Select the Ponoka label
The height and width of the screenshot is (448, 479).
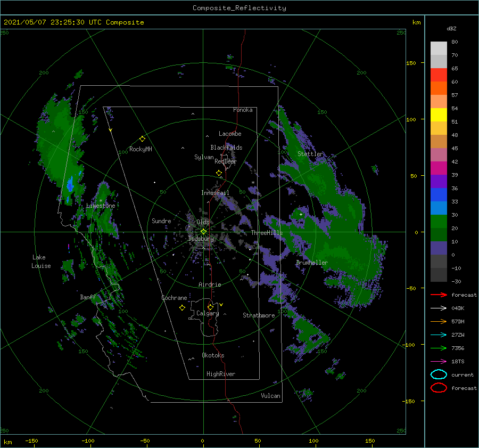pyautogui.click(x=243, y=110)
